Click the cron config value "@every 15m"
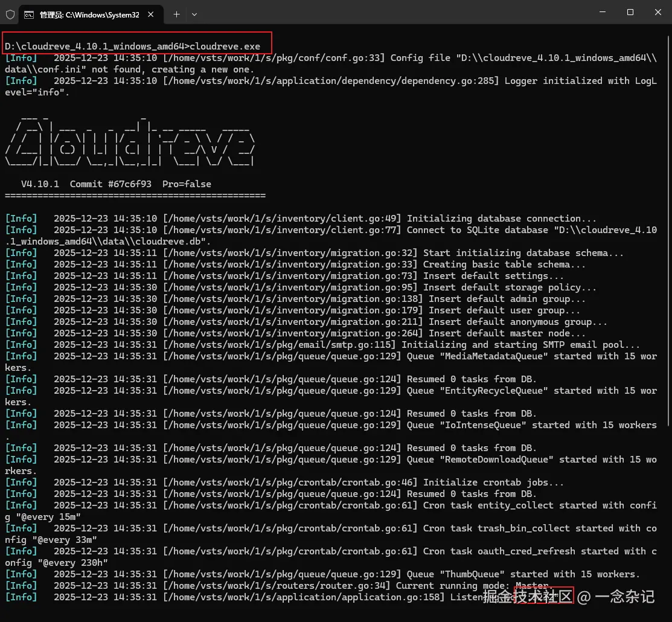The image size is (672, 622). point(48,517)
